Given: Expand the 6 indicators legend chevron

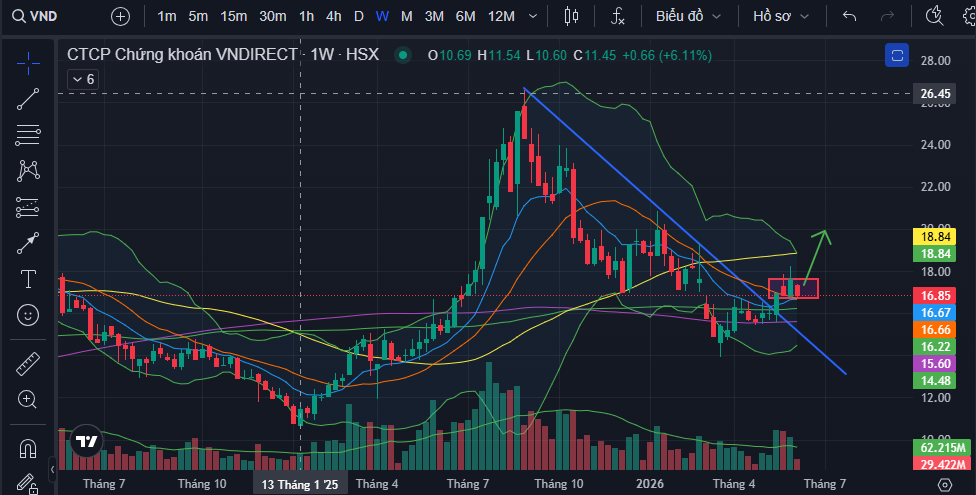Looking at the screenshot, I should point(83,79).
